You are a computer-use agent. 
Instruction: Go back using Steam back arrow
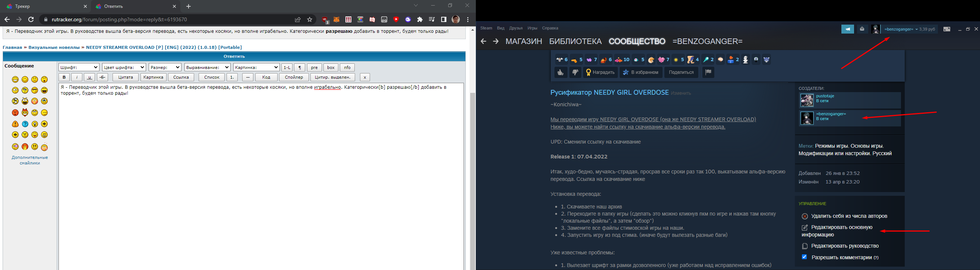pos(483,41)
